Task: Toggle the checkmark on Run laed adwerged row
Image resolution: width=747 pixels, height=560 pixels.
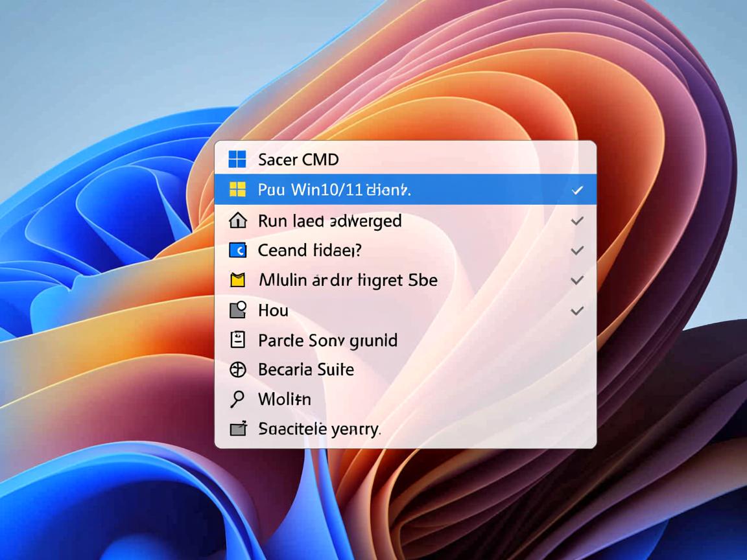Action: click(576, 221)
